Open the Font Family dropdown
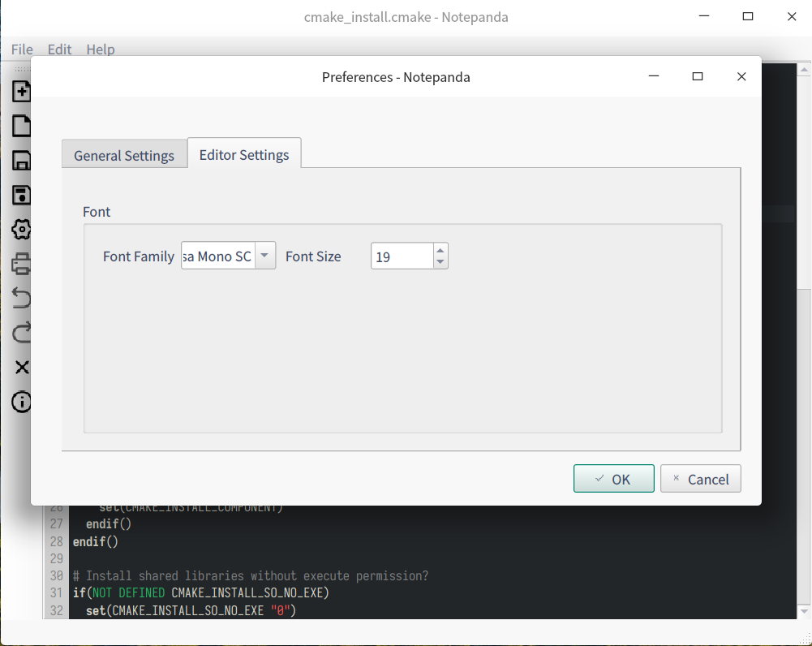This screenshot has width=812, height=646. click(x=264, y=256)
